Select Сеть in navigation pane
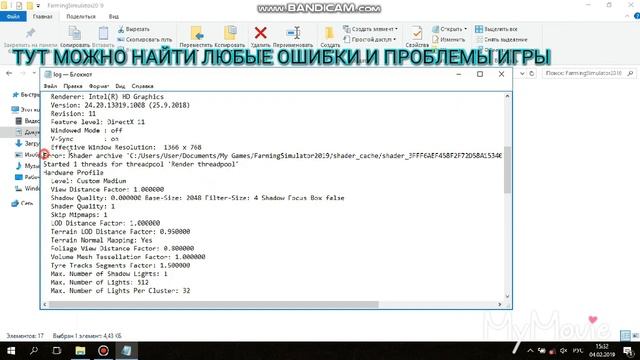Image resolution: width=640 pixels, height=360 pixels. click(x=23, y=203)
